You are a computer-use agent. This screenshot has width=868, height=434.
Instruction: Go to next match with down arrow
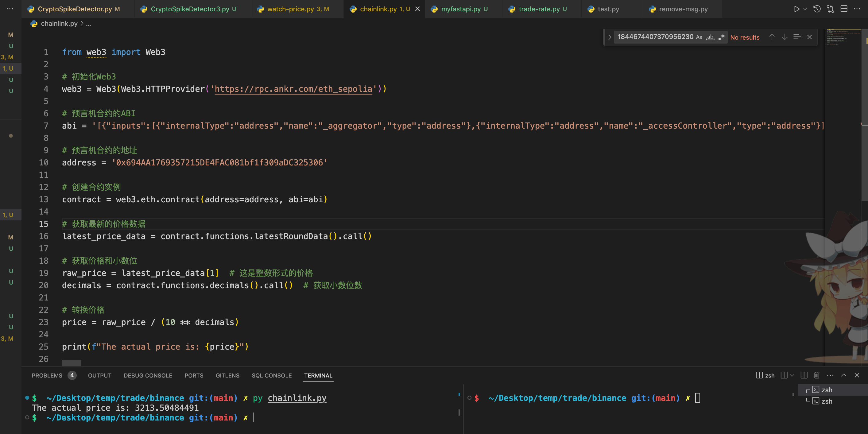[785, 37]
